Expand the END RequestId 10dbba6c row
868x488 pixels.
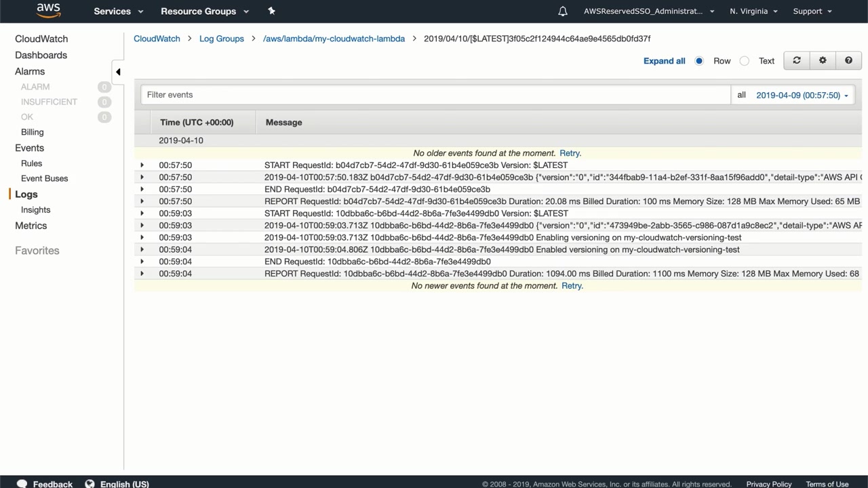(x=142, y=262)
